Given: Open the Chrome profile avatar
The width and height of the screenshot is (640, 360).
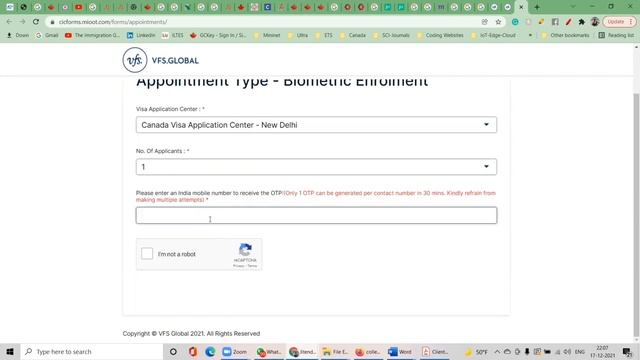Looking at the screenshot, I should (x=595, y=22).
